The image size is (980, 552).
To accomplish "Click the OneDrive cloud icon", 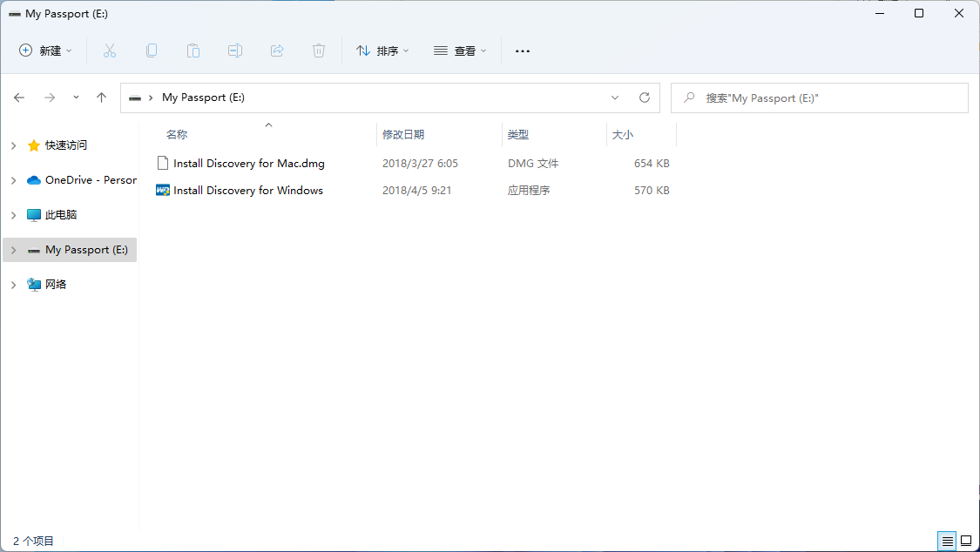I will point(34,180).
